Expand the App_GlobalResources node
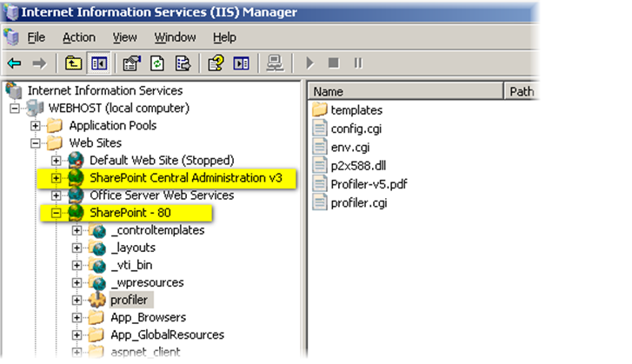 pyautogui.click(x=77, y=335)
